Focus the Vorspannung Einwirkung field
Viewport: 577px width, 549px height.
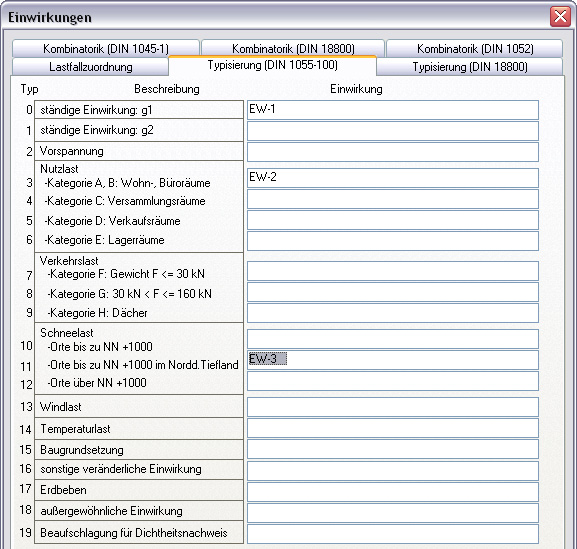393,152
